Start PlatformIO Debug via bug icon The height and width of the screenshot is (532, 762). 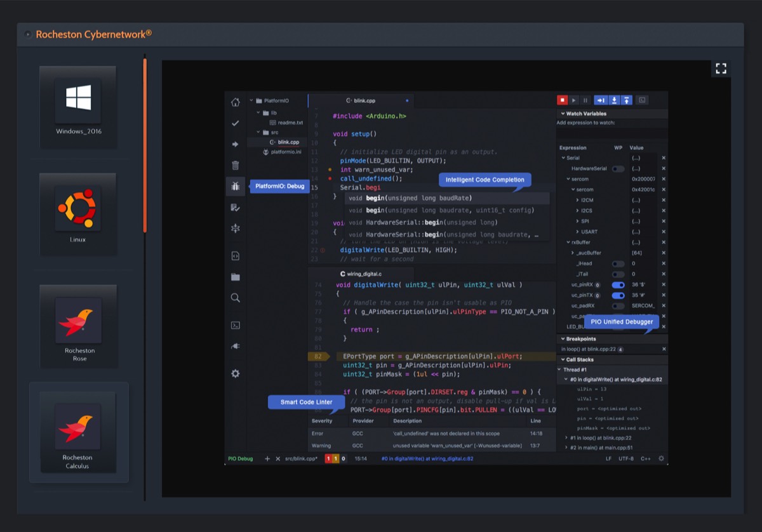[235, 186]
